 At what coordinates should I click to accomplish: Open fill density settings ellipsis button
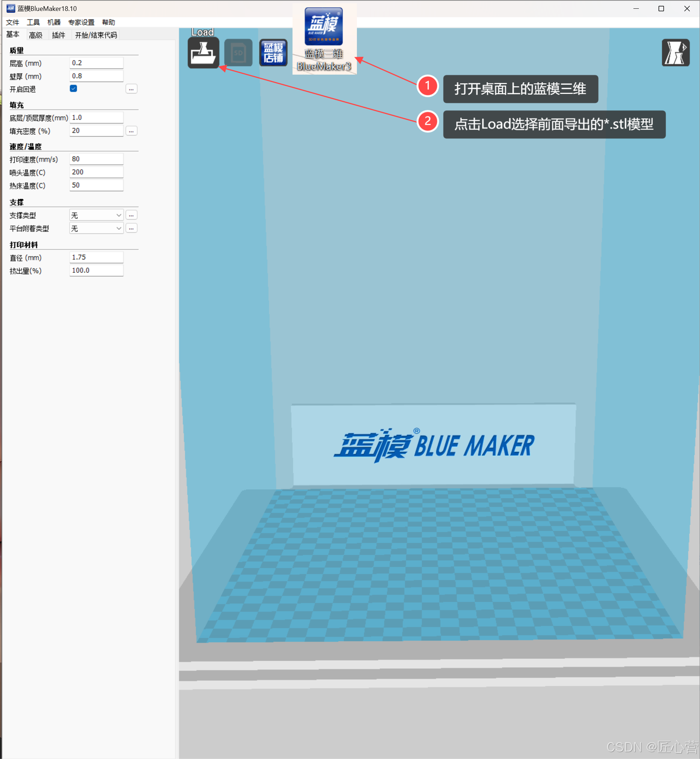pyautogui.click(x=131, y=131)
